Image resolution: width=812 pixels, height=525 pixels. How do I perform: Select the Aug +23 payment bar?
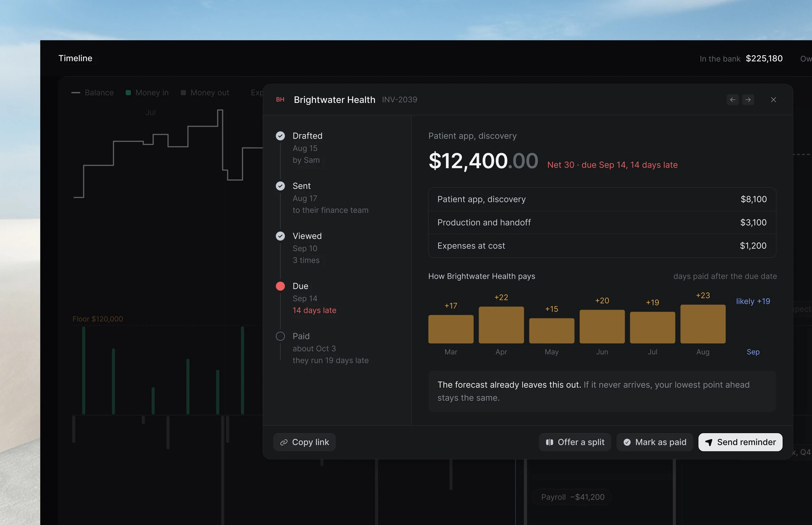click(703, 324)
